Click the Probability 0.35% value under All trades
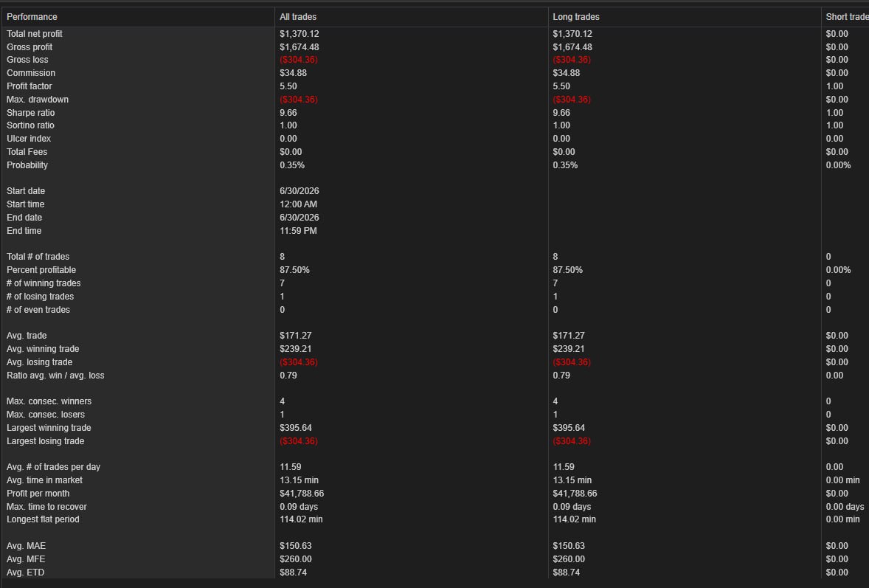The height and width of the screenshot is (588, 869). (292, 165)
